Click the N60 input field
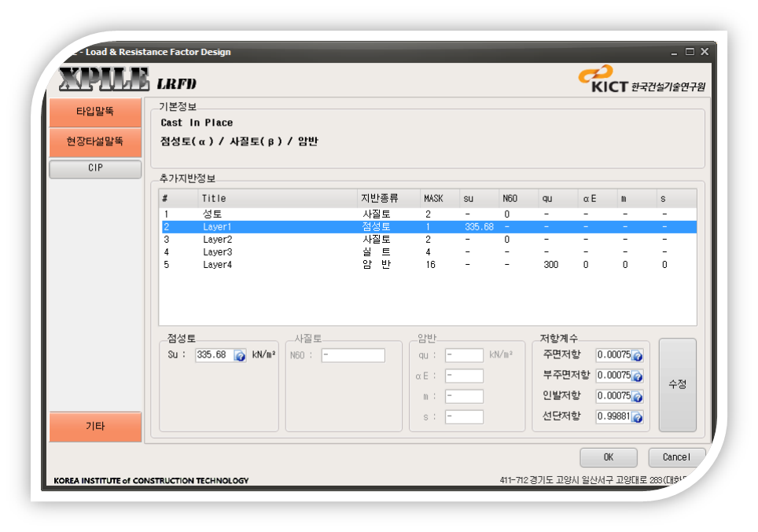 [353, 355]
